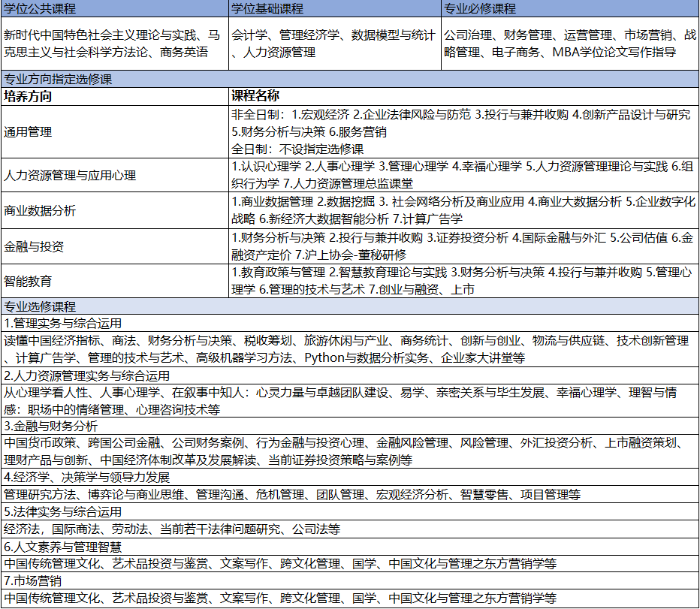
Task: Select the 学位基础课程 header cell
Action: tap(335, 8)
